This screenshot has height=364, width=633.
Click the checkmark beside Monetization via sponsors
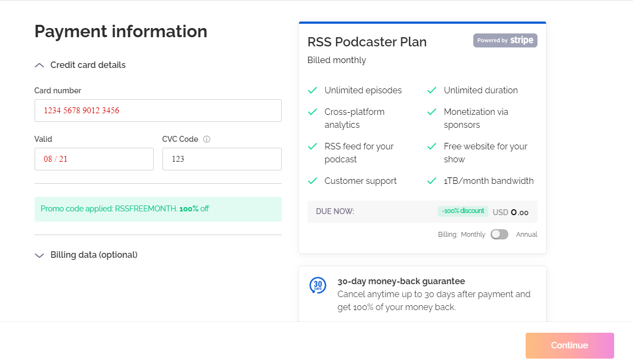(x=432, y=112)
